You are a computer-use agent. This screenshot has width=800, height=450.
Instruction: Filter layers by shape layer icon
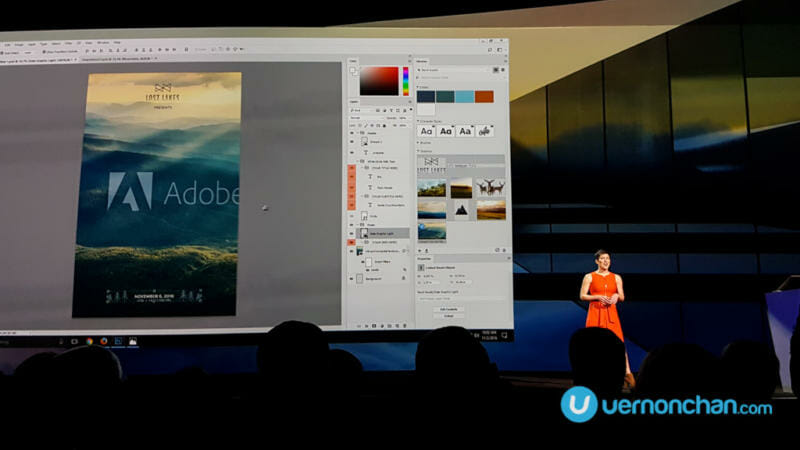[x=397, y=111]
